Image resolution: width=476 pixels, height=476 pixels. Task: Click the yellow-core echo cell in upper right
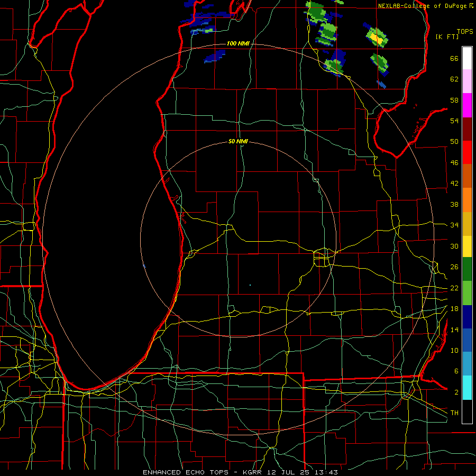pyautogui.click(x=377, y=38)
